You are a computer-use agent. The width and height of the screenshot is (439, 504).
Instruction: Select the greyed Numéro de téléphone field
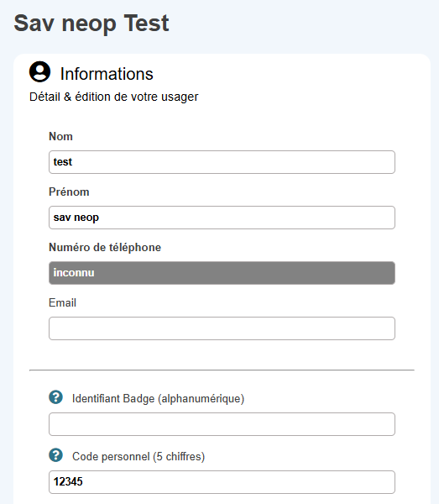tap(222, 273)
